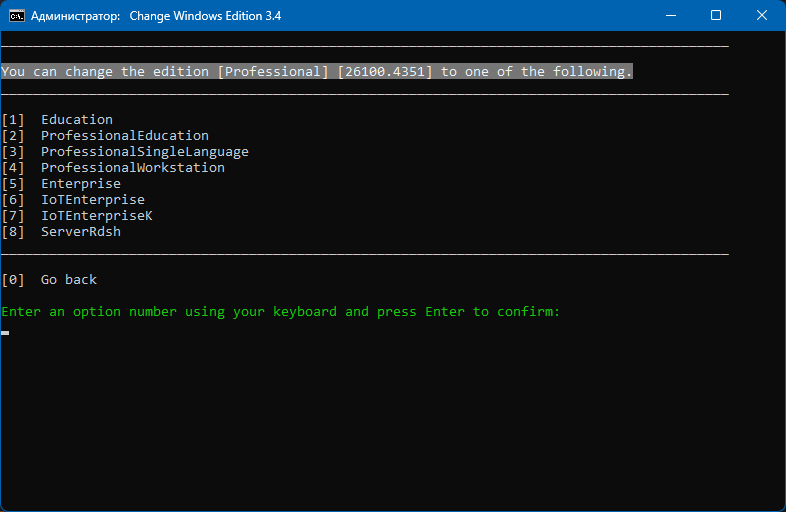Image resolution: width=786 pixels, height=512 pixels.
Task: Click the green Enter an option prompt
Action: click(x=281, y=312)
